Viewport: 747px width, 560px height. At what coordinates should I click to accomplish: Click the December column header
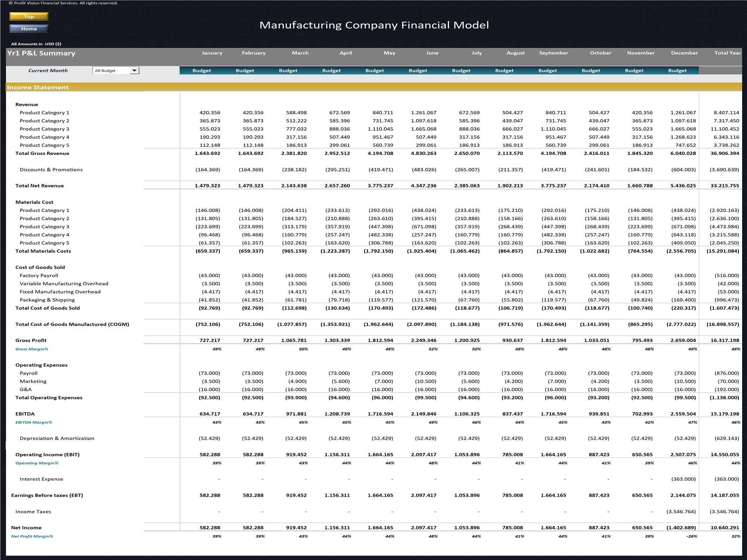point(684,53)
